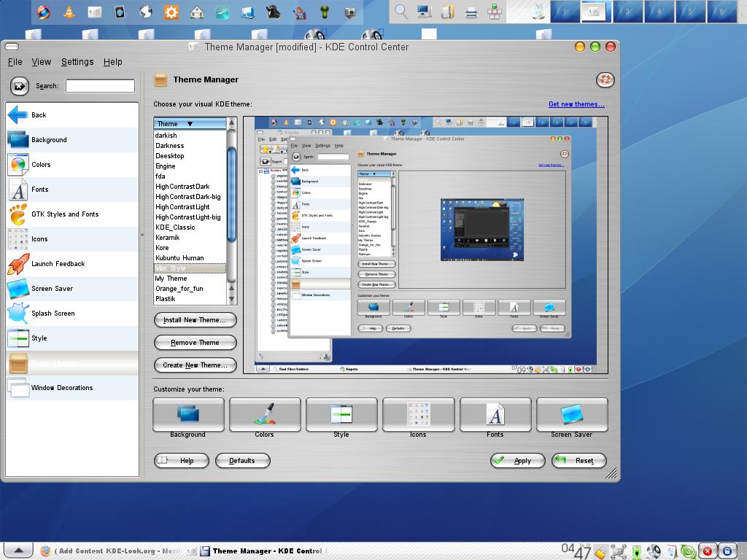Open Icons module in the sidebar
Image resolution: width=747 pixels, height=560 pixels.
[72, 239]
